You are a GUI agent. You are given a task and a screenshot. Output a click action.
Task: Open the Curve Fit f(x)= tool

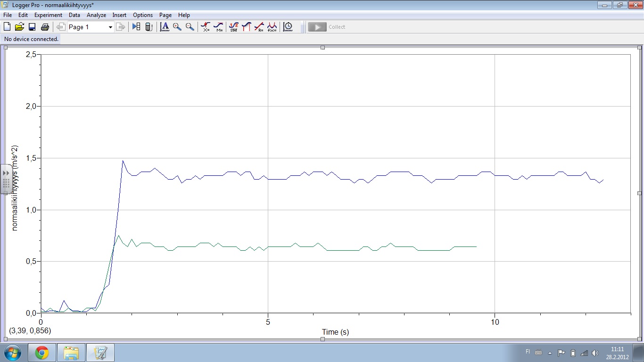tap(272, 27)
